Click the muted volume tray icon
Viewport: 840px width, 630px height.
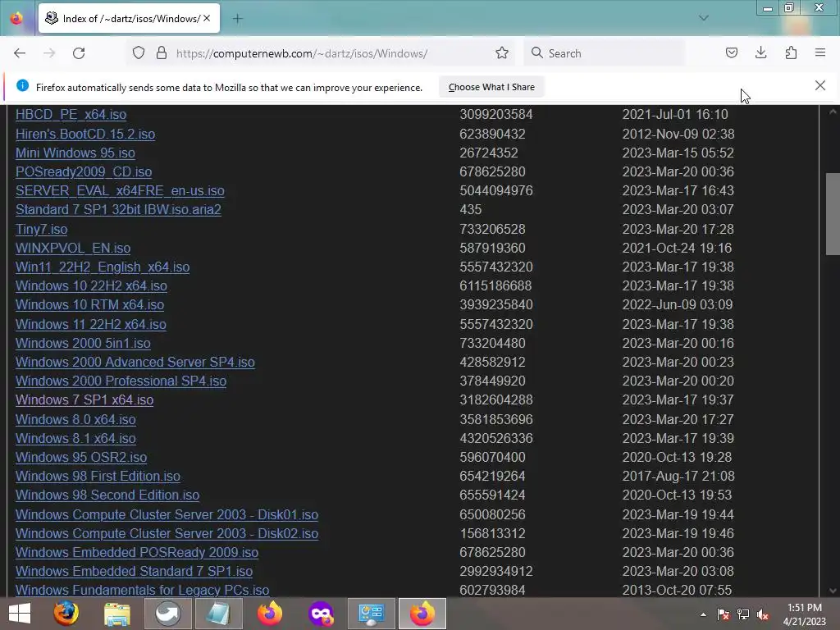pyautogui.click(x=763, y=614)
